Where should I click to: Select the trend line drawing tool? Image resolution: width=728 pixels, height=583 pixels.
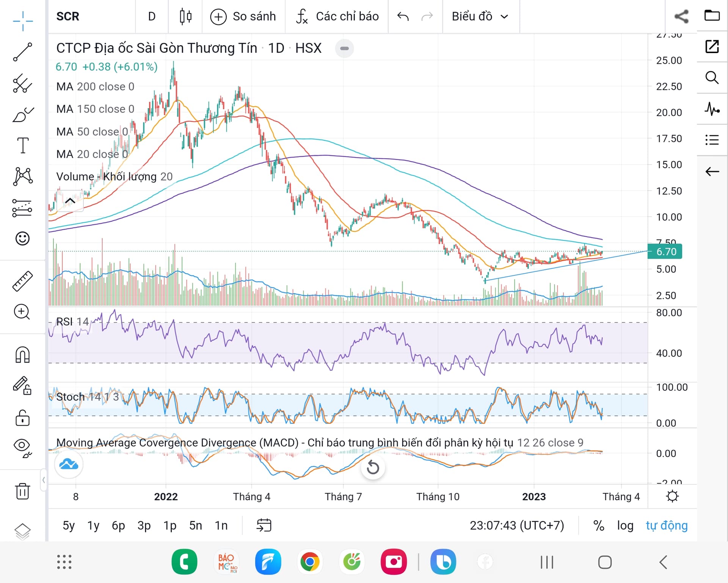[x=22, y=52]
